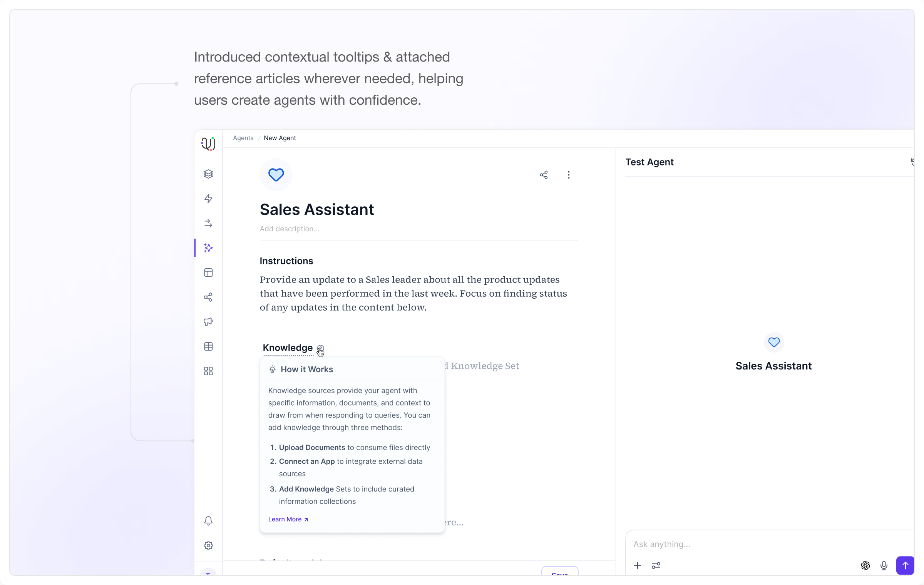Open the arrows workflow sidebar icon

click(x=208, y=223)
